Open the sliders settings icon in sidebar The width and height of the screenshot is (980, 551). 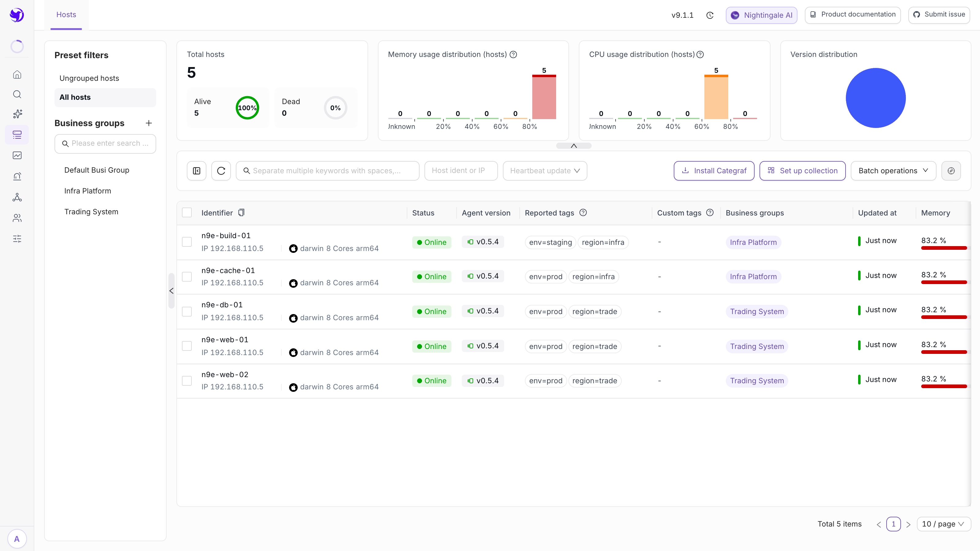pyautogui.click(x=17, y=239)
